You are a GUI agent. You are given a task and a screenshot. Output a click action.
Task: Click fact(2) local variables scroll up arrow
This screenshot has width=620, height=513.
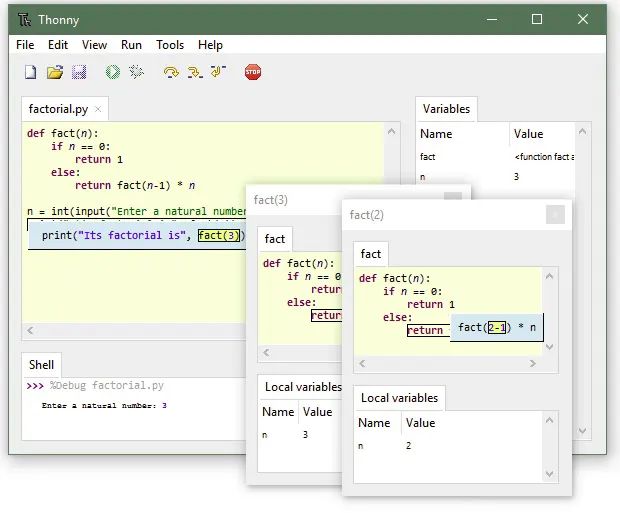549,420
